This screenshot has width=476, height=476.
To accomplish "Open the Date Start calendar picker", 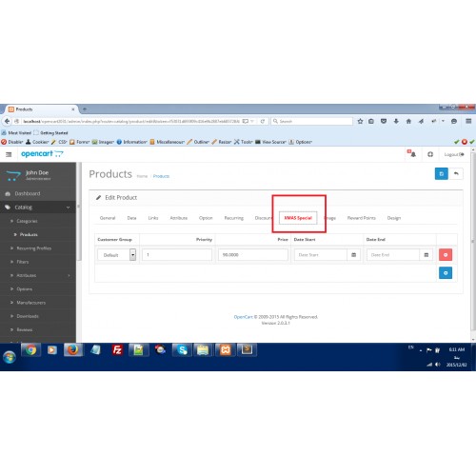I will pyautogui.click(x=353, y=255).
